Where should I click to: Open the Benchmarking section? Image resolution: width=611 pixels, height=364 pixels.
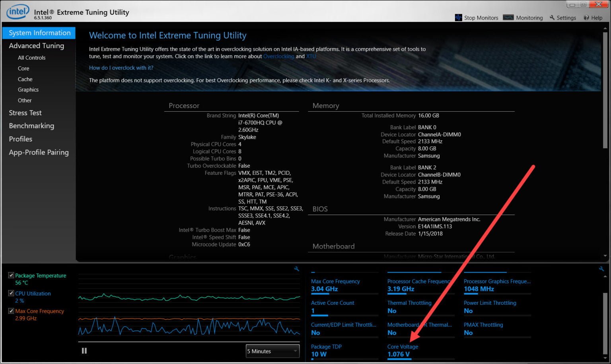[x=31, y=126]
